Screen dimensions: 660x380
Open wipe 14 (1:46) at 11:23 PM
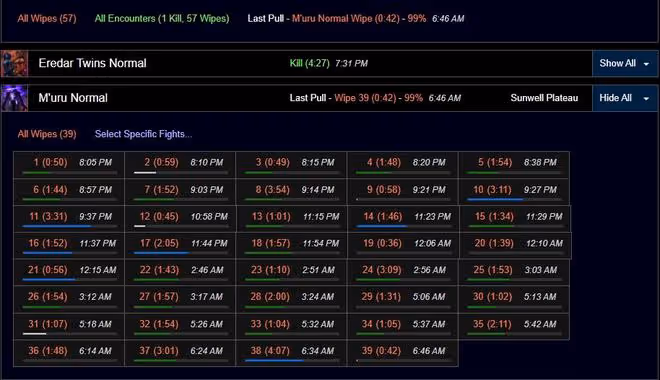coord(403,219)
